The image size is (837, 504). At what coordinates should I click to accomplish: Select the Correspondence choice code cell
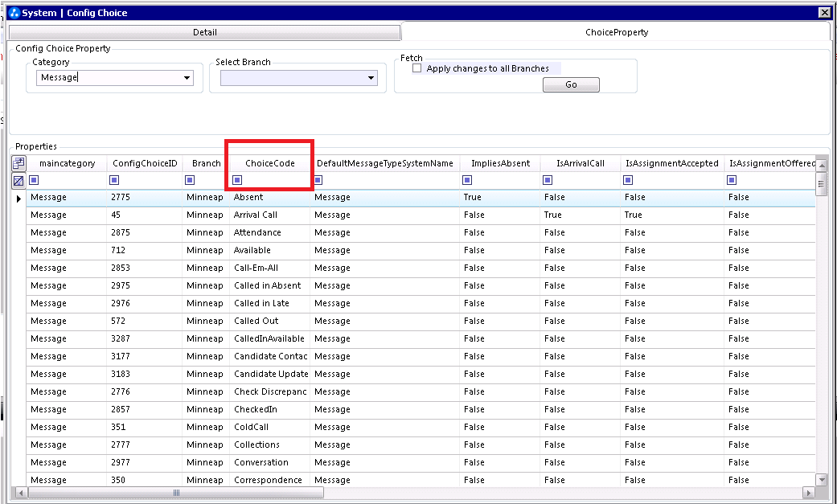click(269, 480)
